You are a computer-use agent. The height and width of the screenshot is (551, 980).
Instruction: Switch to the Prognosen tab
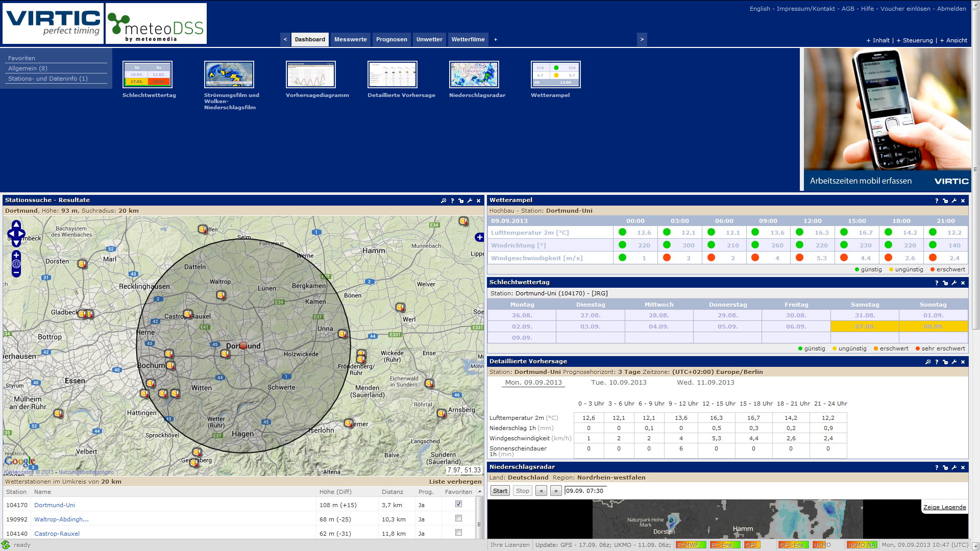[391, 39]
